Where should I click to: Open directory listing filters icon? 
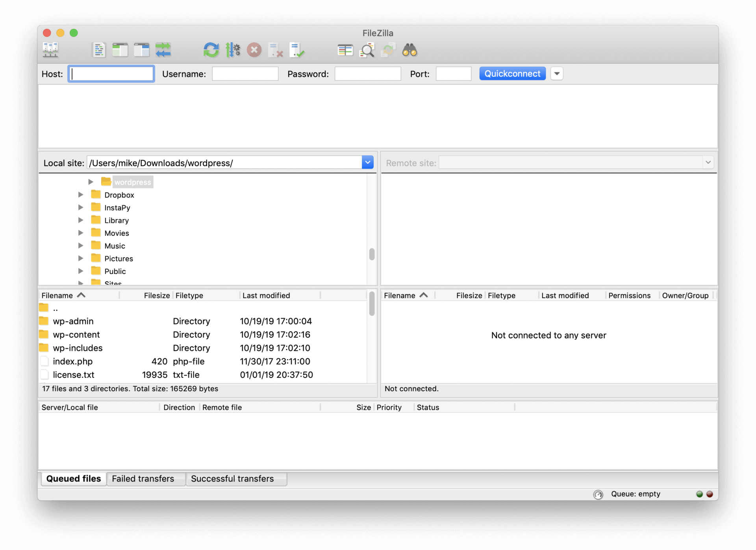click(x=345, y=50)
